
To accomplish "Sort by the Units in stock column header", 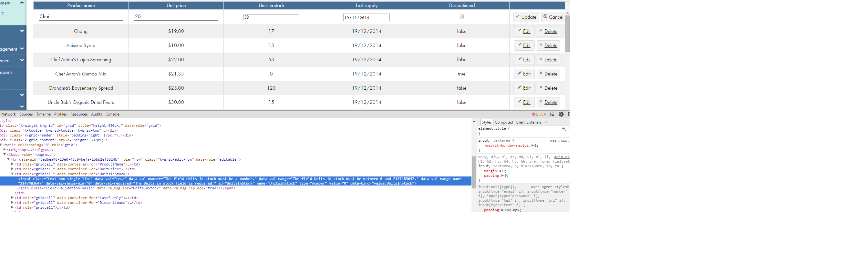I will (271, 5).
